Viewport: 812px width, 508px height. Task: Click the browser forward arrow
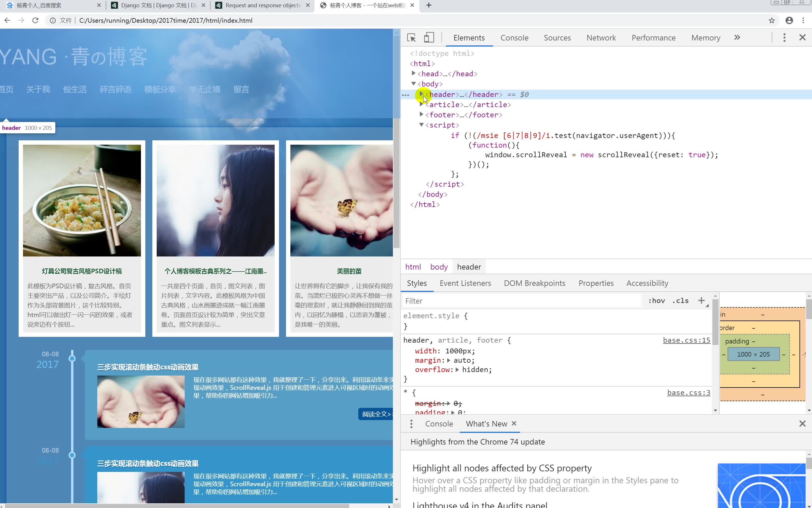point(21,20)
